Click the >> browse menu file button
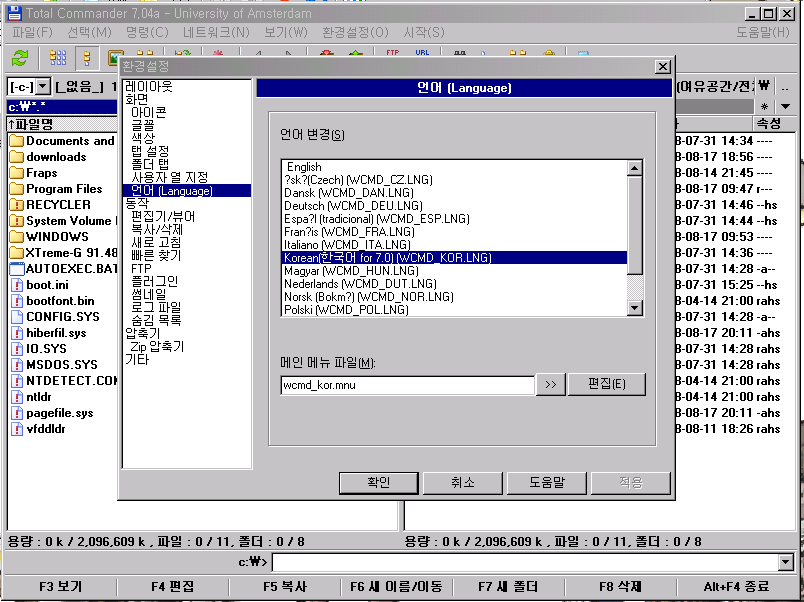Viewport: 804px width, 602px height. point(551,385)
